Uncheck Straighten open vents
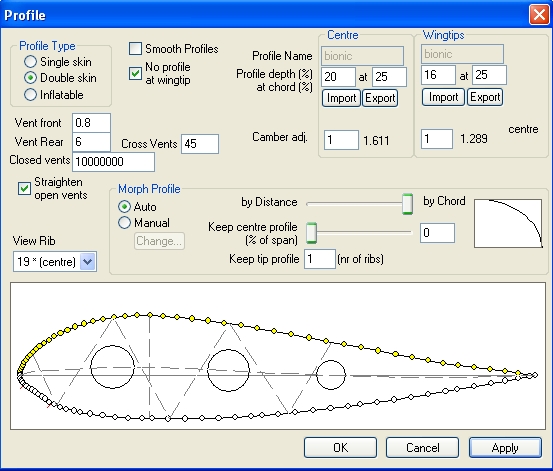 point(24,188)
